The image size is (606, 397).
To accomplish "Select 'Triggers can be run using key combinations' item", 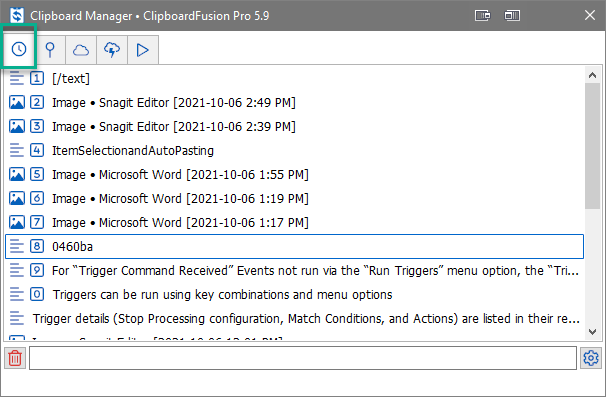I will (x=294, y=294).
